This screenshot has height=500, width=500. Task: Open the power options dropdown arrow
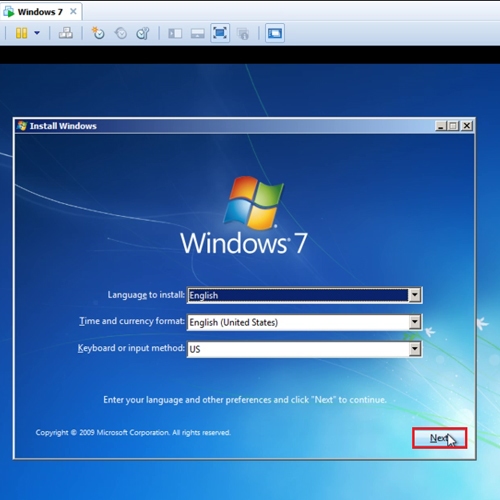37,33
